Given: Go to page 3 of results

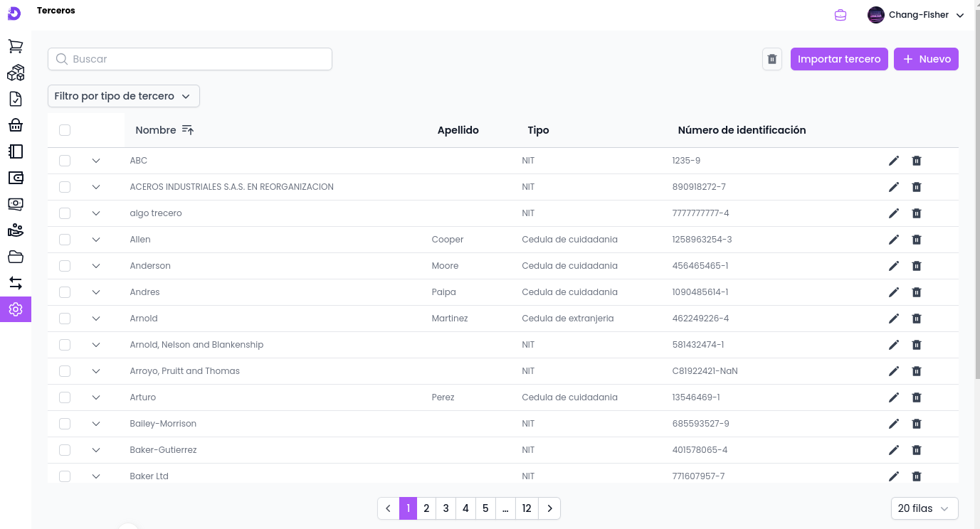Looking at the screenshot, I should coord(446,508).
